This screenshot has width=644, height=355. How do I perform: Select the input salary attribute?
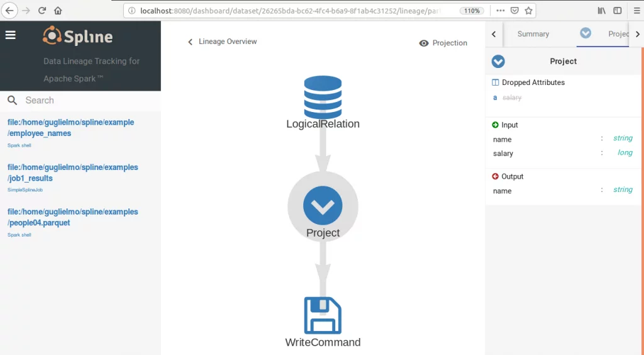[x=503, y=154]
